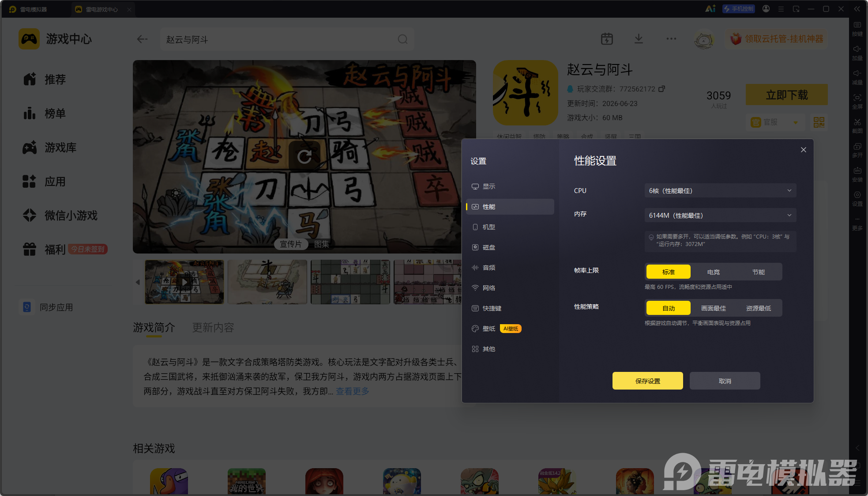This screenshot has height=496, width=868.
Task: Expand the 内存 memory dropdown
Action: click(720, 216)
